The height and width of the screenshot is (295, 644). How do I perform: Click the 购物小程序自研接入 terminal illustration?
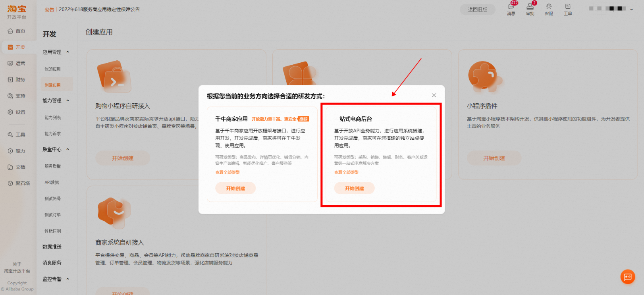click(x=114, y=76)
